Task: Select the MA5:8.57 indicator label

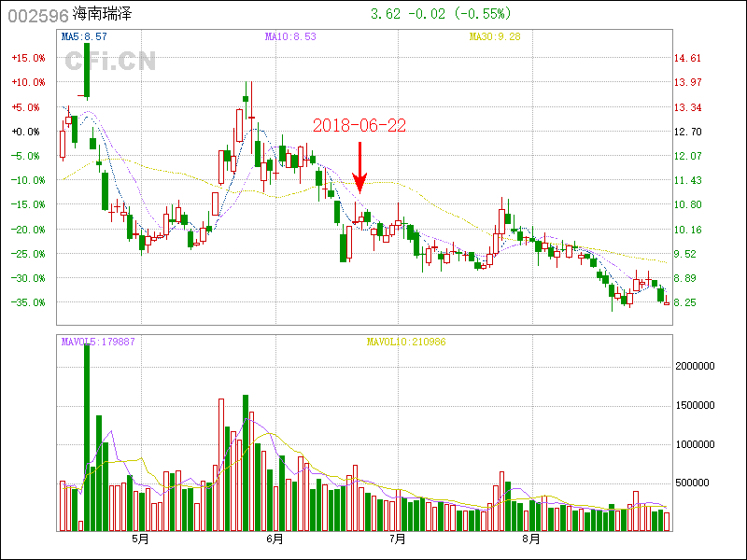Action: [85, 36]
